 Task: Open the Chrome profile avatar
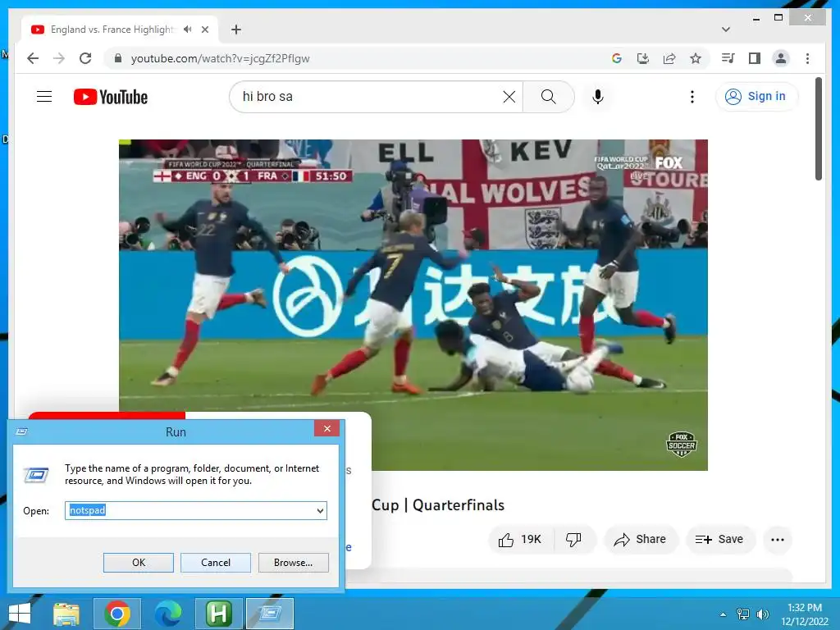(x=781, y=58)
